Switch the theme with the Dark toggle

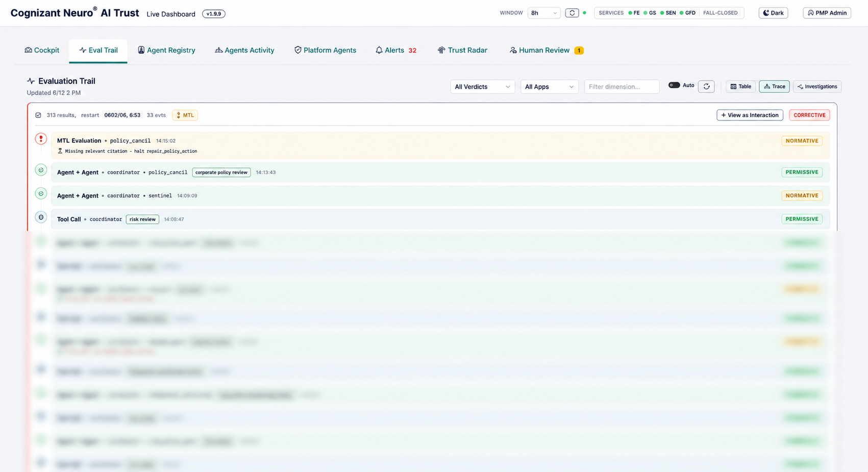pos(773,13)
